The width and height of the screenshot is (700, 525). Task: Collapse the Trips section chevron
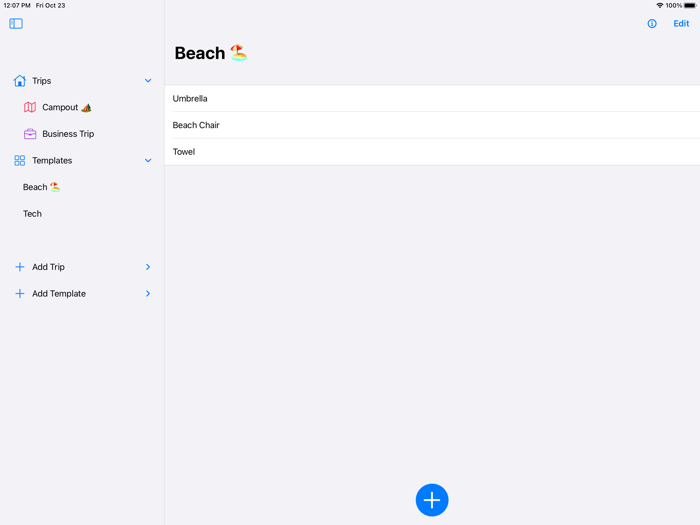pos(148,81)
